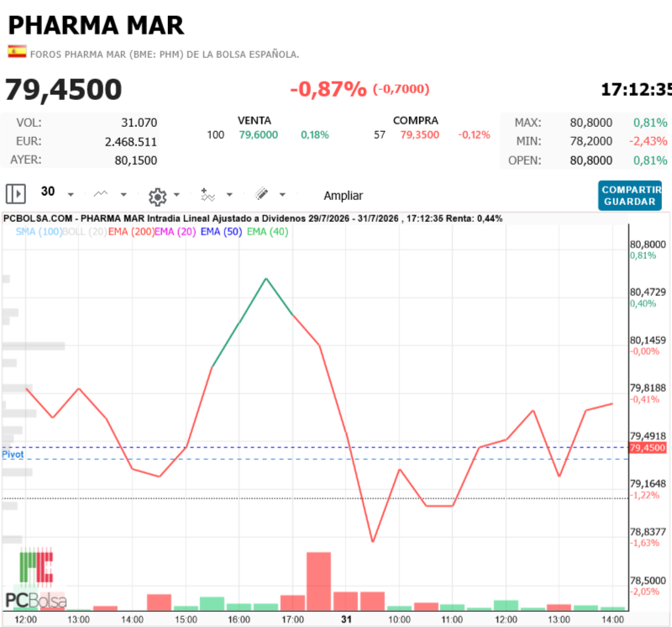Select the 30 interval value
The width and height of the screenshot is (672, 627).
48,192
